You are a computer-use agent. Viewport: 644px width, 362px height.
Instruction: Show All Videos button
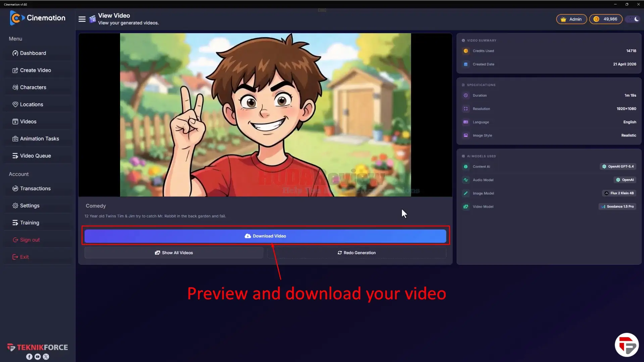(x=174, y=253)
